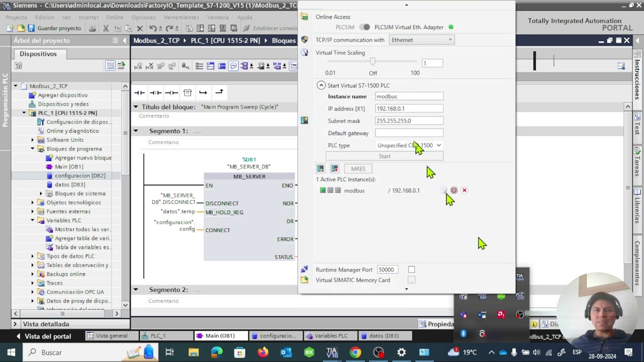Click the run-all instances icon above MRES
The image size is (644, 362).
point(320,169)
